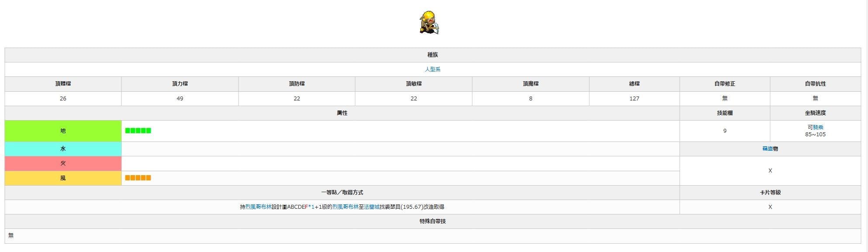The height and width of the screenshot is (252, 868).
Task: Click the 種族 header row
Action: [432, 55]
